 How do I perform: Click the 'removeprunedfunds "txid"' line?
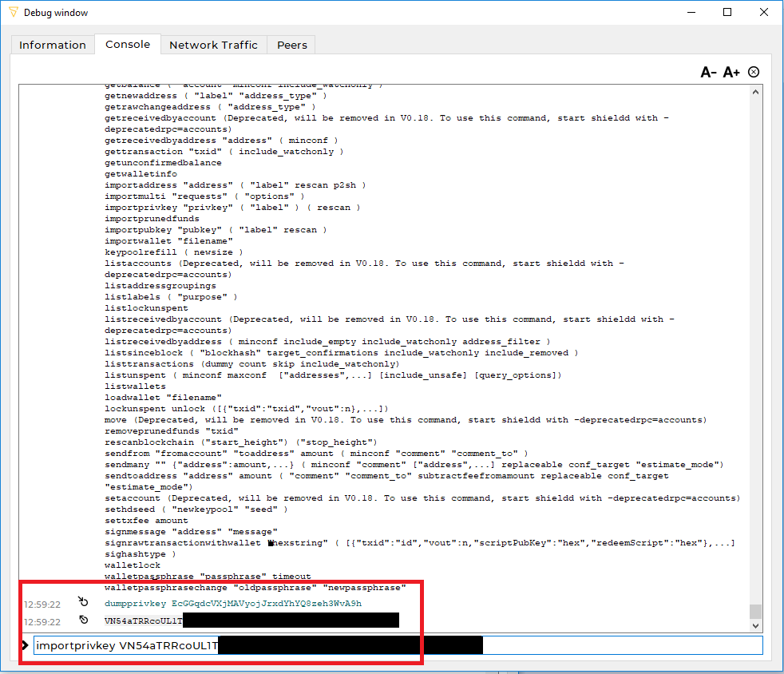click(x=172, y=431)
